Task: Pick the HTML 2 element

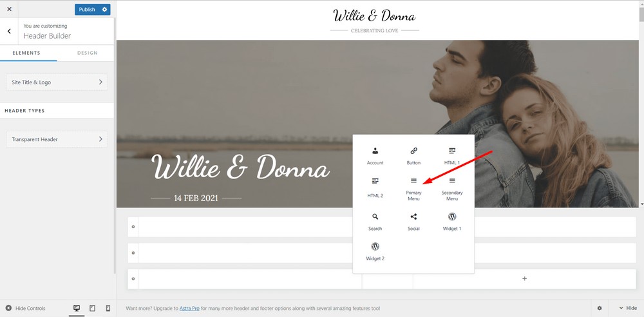Action: pyautogui.click(x=375, y=187)
